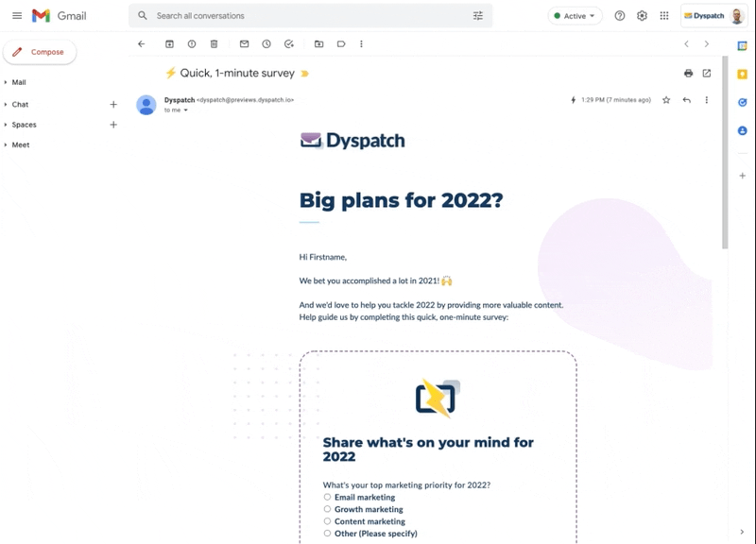Open Google Keep side panel
The image size is (756, 544).
(x=742, y=75)
